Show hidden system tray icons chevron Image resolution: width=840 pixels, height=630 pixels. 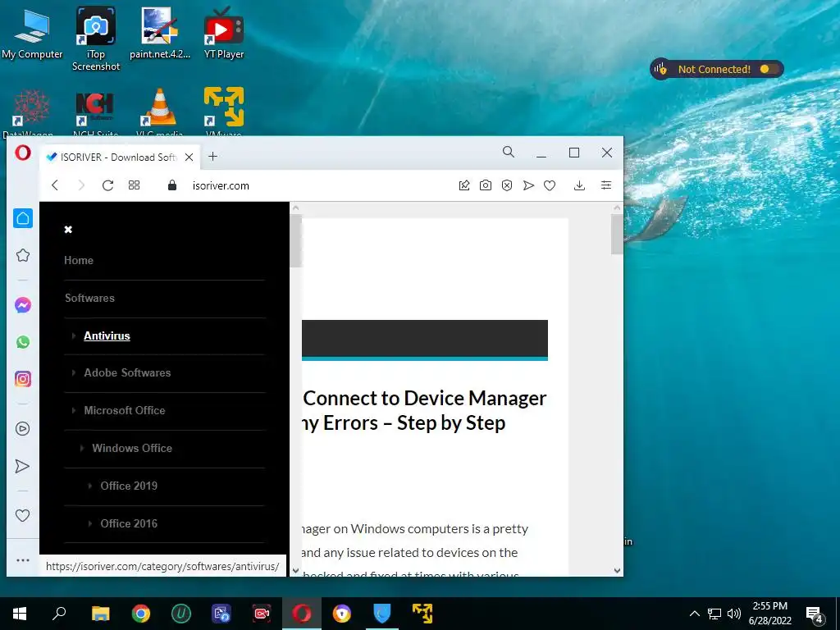click(x=694, y=614)
